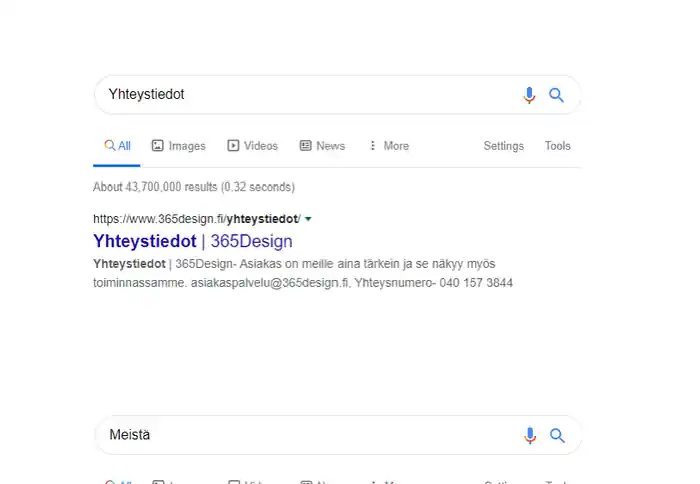Click the microphone icon in Yhteystiedot search bar

[529, 95]
